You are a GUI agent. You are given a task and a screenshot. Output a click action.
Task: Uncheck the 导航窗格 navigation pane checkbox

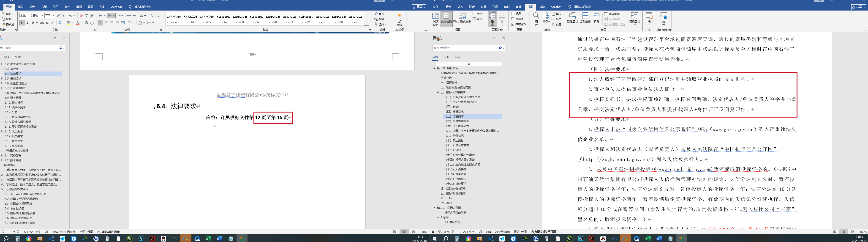[513, 24]
